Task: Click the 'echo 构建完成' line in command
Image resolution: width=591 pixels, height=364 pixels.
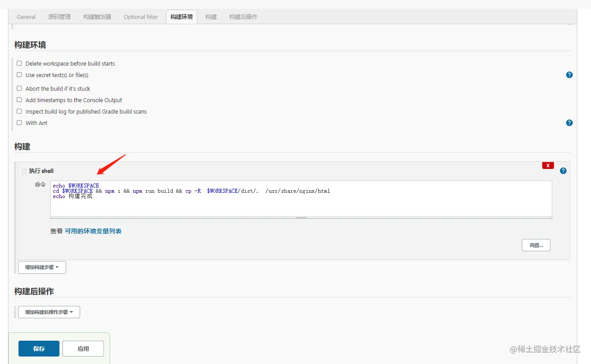Action: pos(73,196)
